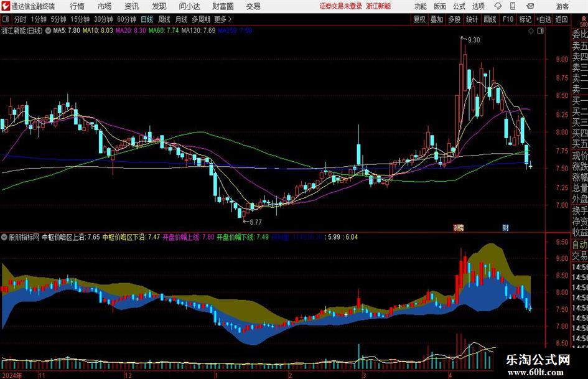Click the MA20: 8.30 indicator label
The height and width of the screenshot is (379, 588).
(x=131, y=30)
